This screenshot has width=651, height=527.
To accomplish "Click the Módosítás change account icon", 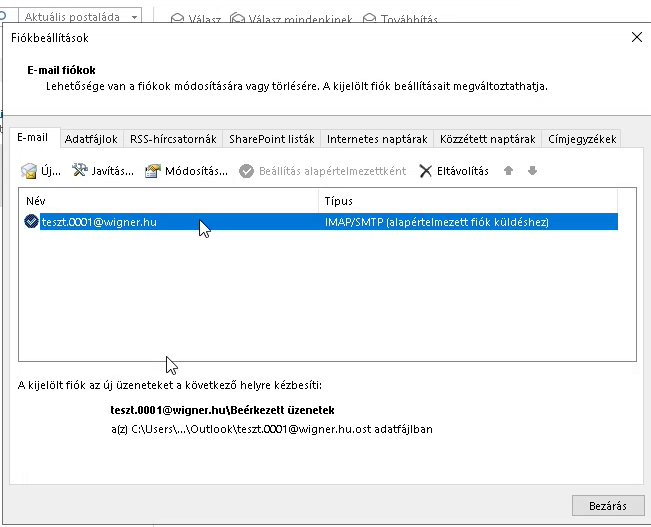I will (153, 171).
